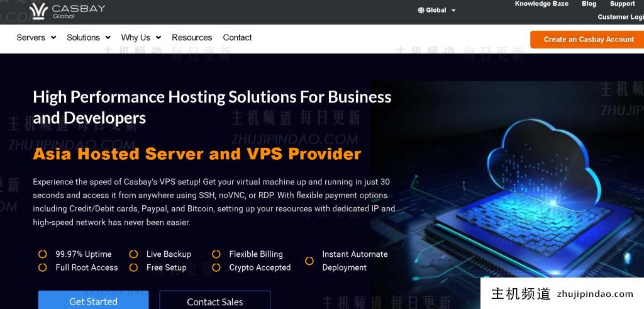The width and height of the screenshot is (644, 309).
Task: Expand the Servers dropdown menu
Action: tap(36, 37)
